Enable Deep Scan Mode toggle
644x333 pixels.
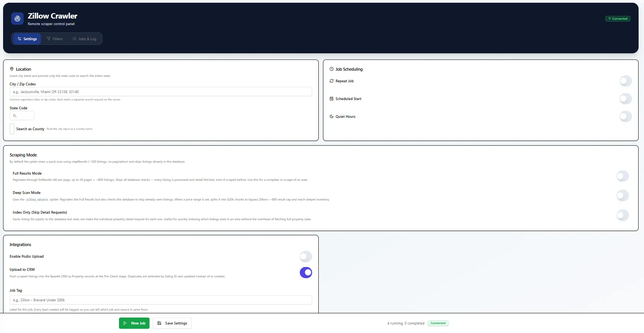click(x=622, y=195)
